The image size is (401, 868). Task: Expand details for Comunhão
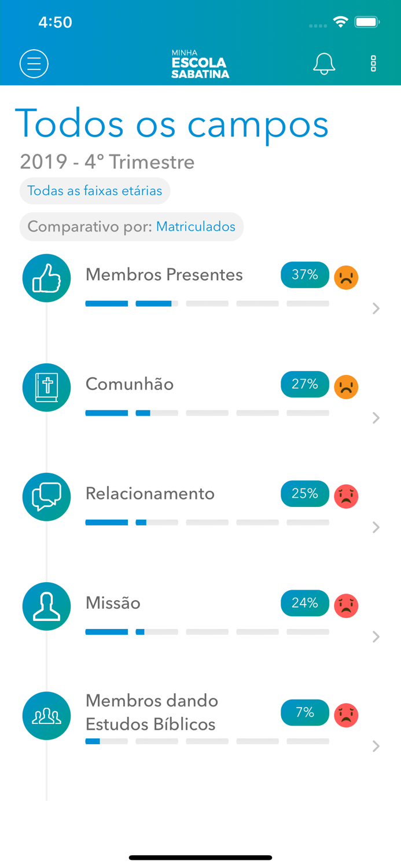tap(376, 418)
